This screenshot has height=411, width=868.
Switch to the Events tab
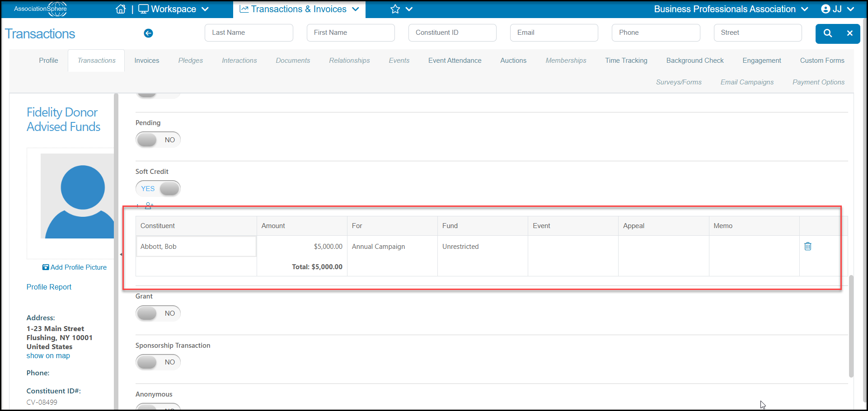coord(399,61)
